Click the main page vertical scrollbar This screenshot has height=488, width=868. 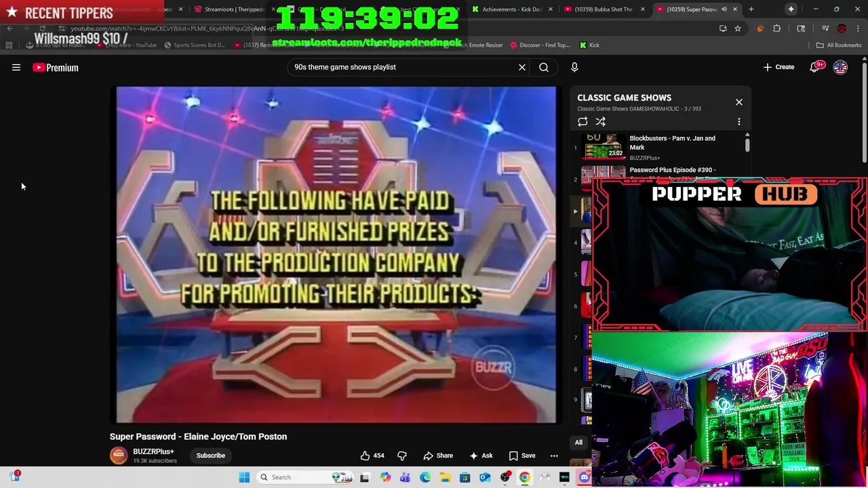point(865,112)
